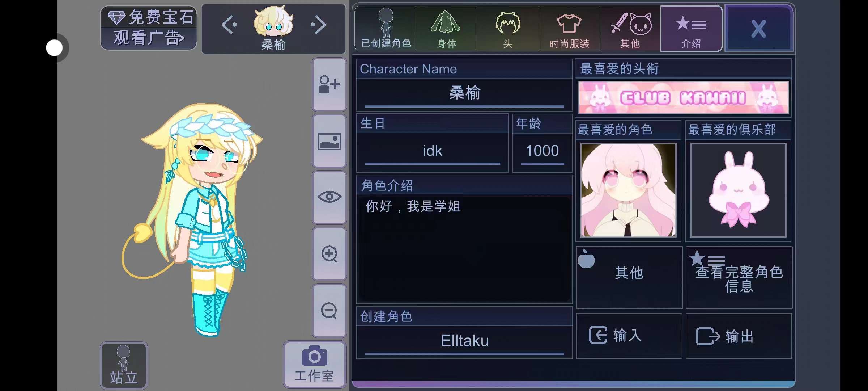This screenshot has height=391, width=868.
Task: Open the 工作室 camera studio
Action: click(x=314, y=364)
